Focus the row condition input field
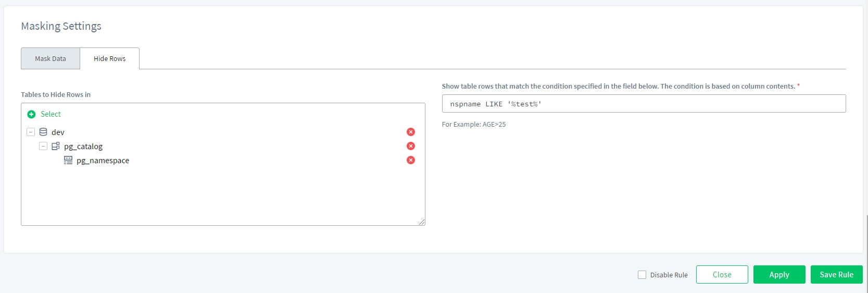This screenshot has width=868, height=293. [x=644, y=104]
